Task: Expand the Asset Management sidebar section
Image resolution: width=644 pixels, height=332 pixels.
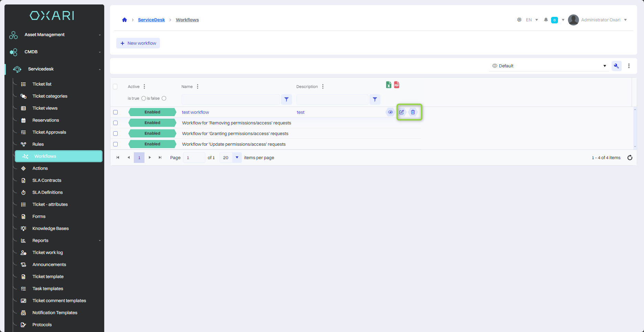Action: (x=55, y=35)
